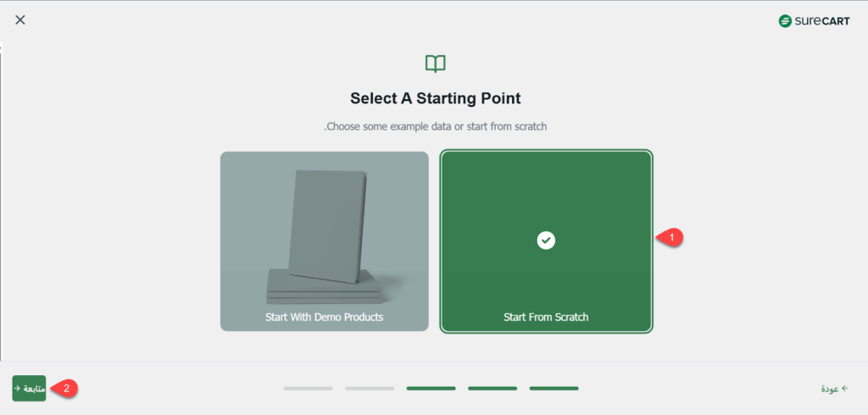Click the second gray progress step bar
The image size is (868, 415).
(370, 389)
